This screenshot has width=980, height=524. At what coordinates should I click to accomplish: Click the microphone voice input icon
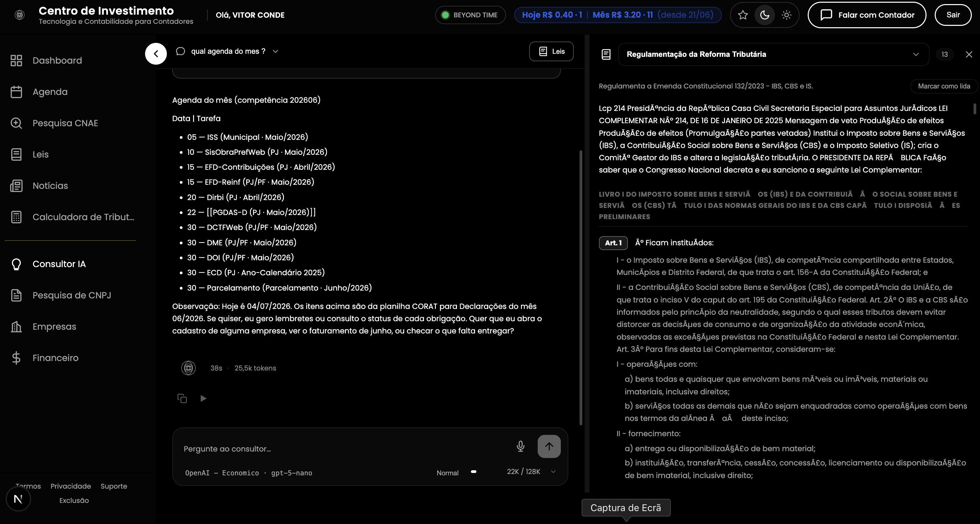tap(520, 446)
